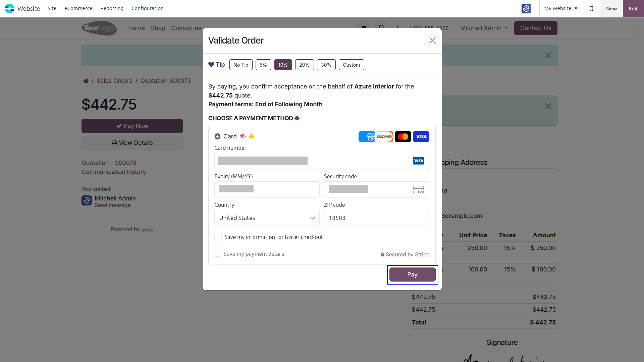Click the warning triangle beside Card
Image resolution: width=644 pixels, height=362 pixels.
(252, 136)
